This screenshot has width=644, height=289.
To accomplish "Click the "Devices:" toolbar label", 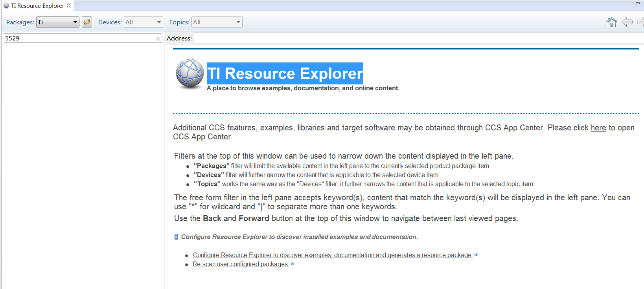I will coord(110,22).
